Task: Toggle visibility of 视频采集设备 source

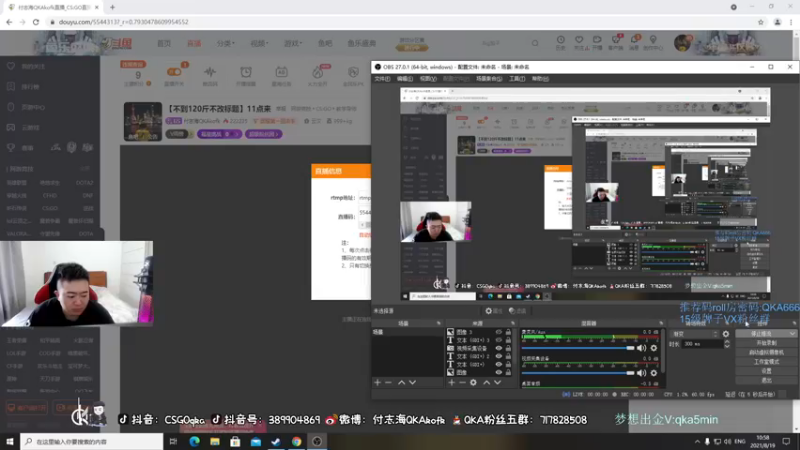Action: tap(498, 348)
